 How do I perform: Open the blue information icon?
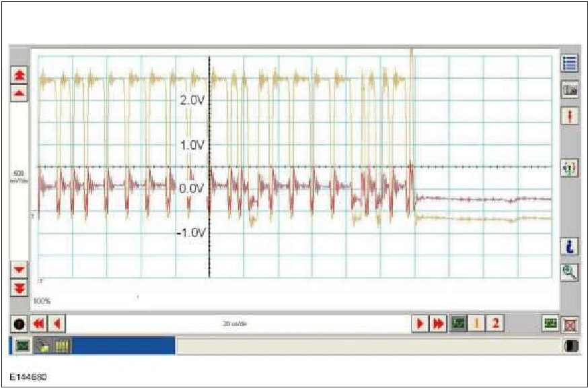pyautogui.click(x=570, y=247)
